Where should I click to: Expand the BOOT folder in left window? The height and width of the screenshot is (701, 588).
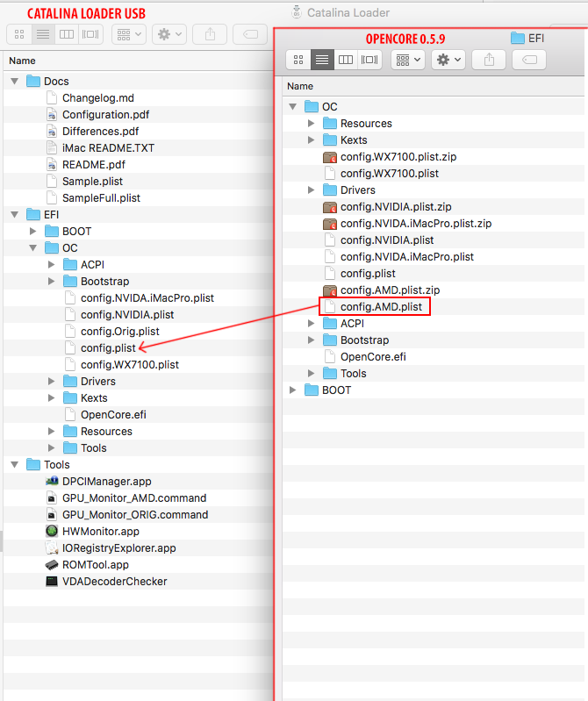point(32,231)
